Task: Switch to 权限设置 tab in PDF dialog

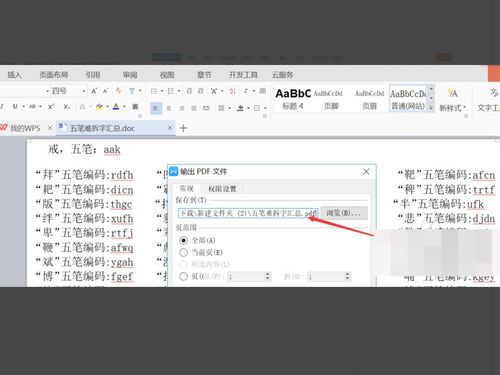Action: pyautogui.click(x=222, y=189)
